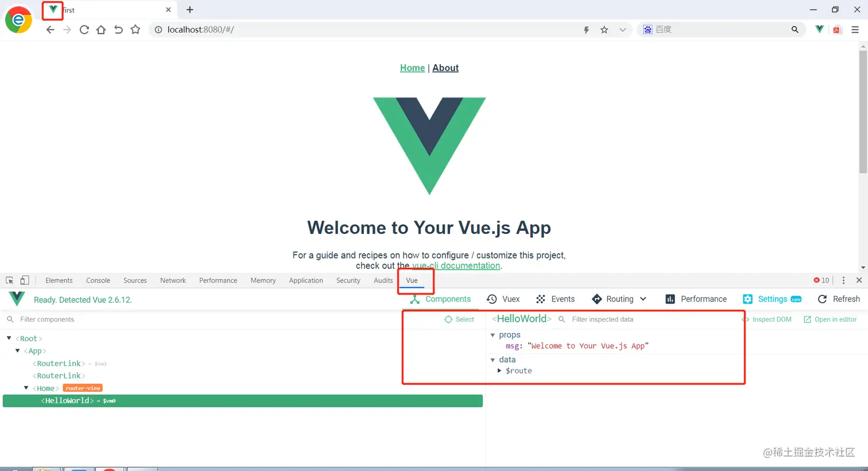Open devtools more options three-dot menu

pyautogui.click(x=843, y=280)
